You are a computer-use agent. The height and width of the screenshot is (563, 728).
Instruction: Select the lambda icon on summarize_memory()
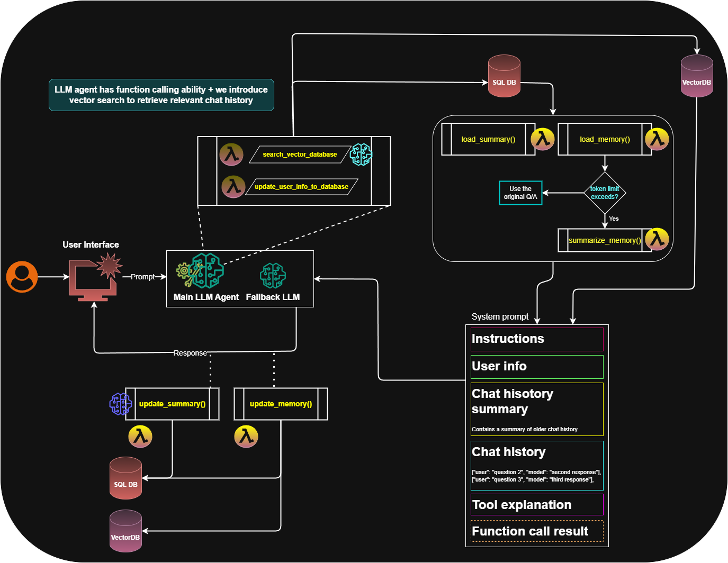point(657,239)
